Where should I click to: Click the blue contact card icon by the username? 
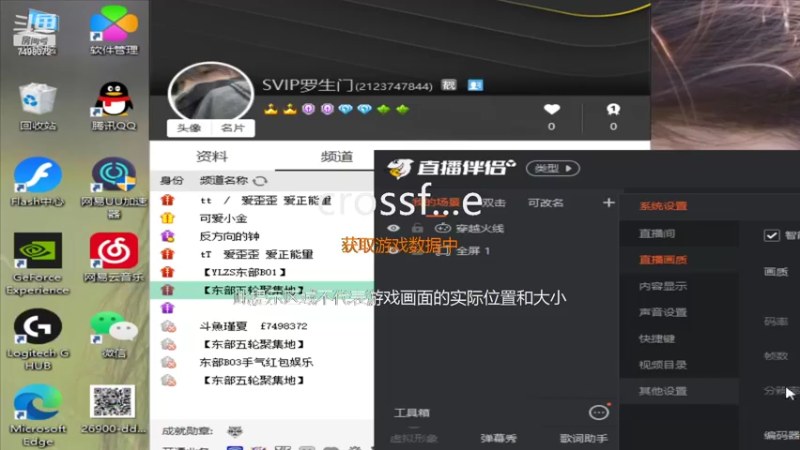475,85
